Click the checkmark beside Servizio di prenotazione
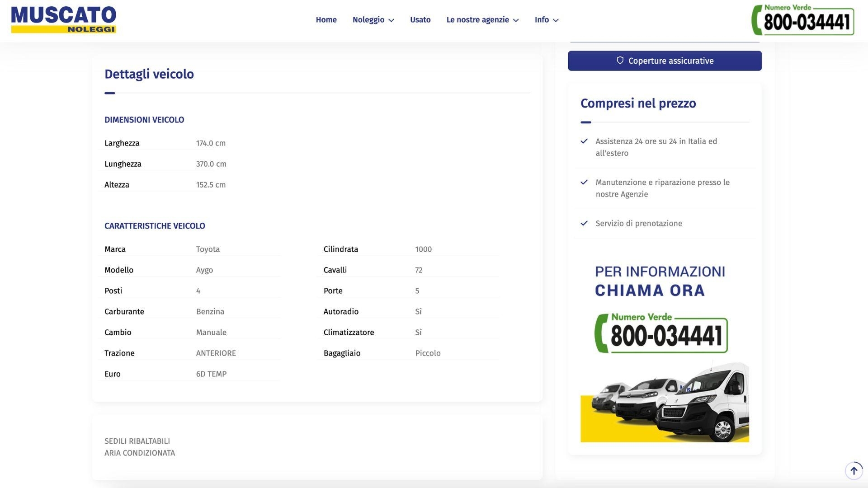This screenshot has width=868, height=488. tap(584, 223)
